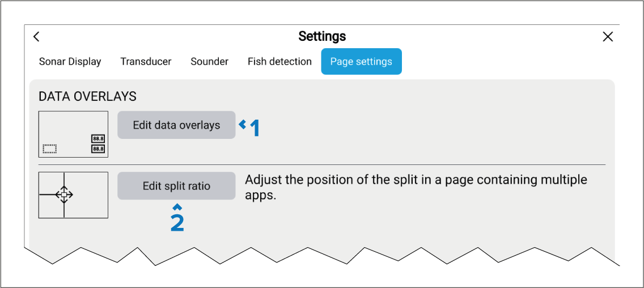Click the split position description text
This screenshot has height=288, width=644.
(416, 188)
